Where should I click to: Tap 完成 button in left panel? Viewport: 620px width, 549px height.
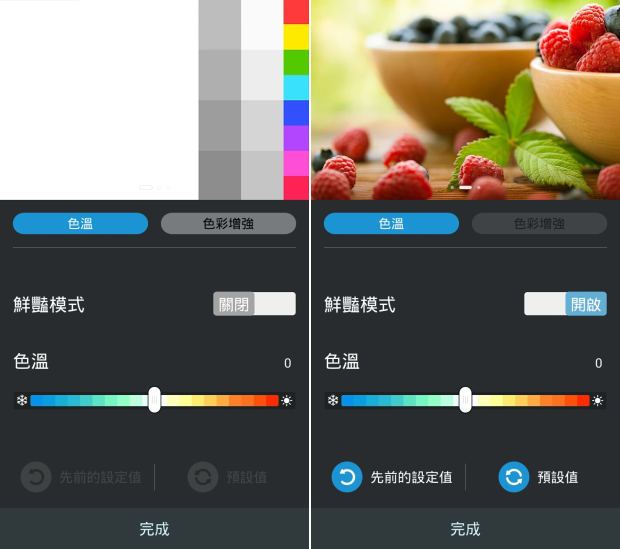[154, 528]
